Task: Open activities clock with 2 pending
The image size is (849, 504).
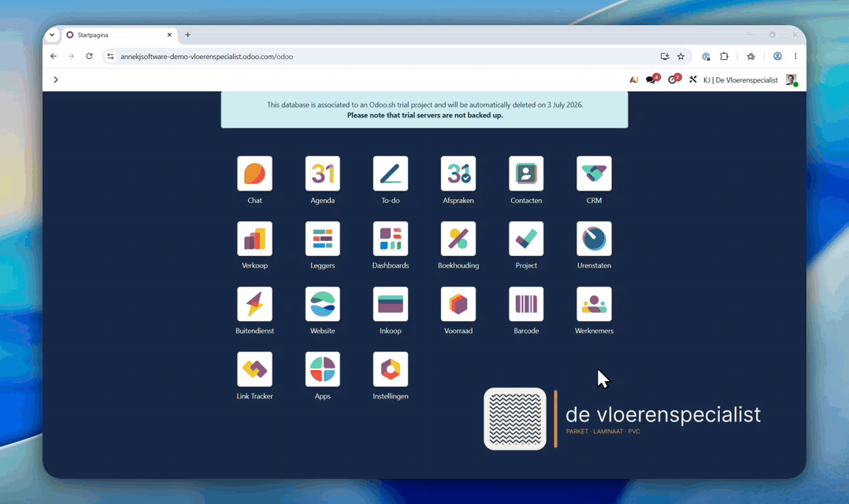Action: pos(674,79)
